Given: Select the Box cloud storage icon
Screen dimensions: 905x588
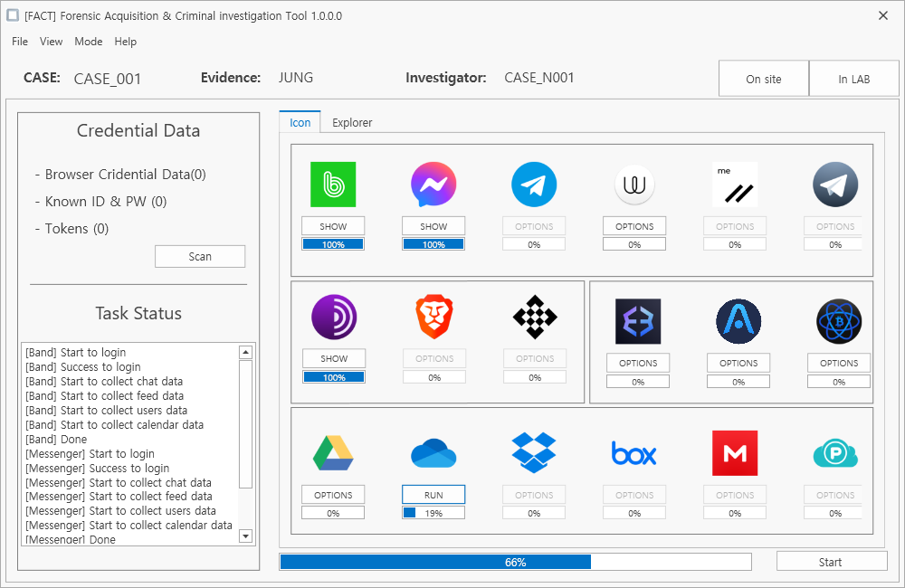Looking at the screenshot, I should (x=634, y=453).
